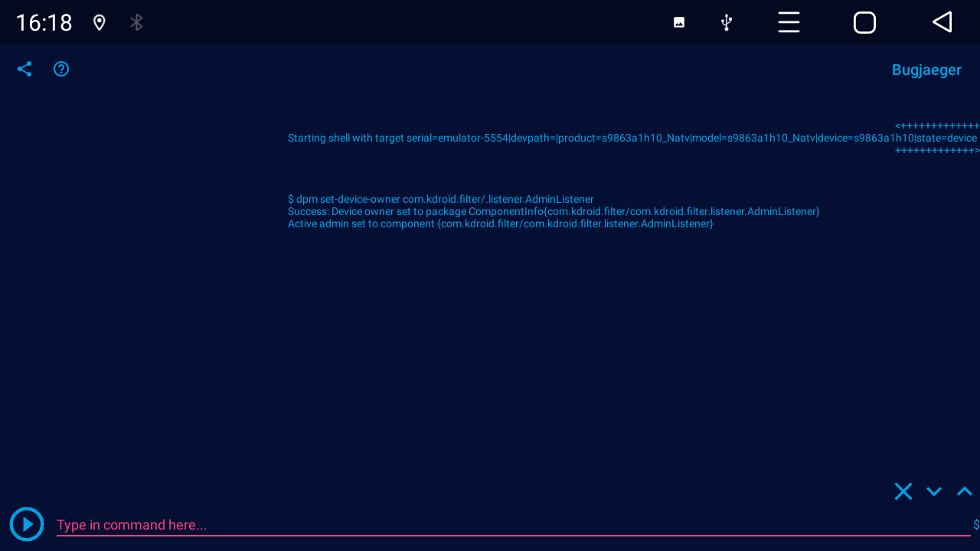Run the command with the play button

(27, 524)
